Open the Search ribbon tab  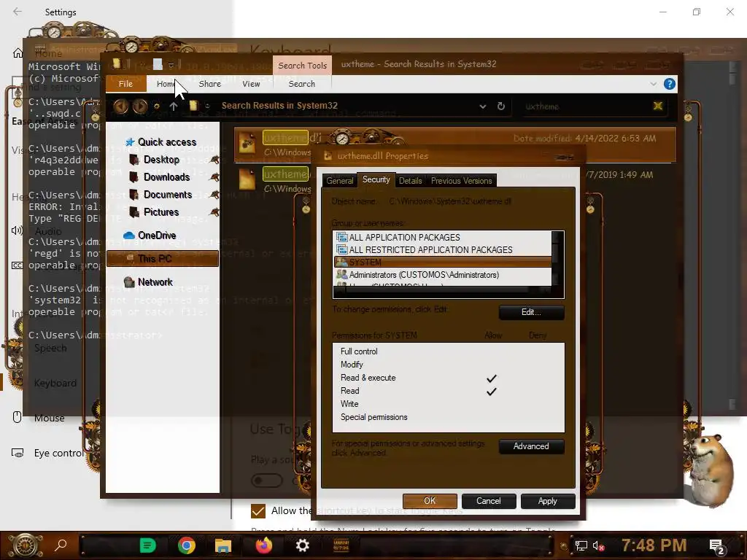[301, 84]
